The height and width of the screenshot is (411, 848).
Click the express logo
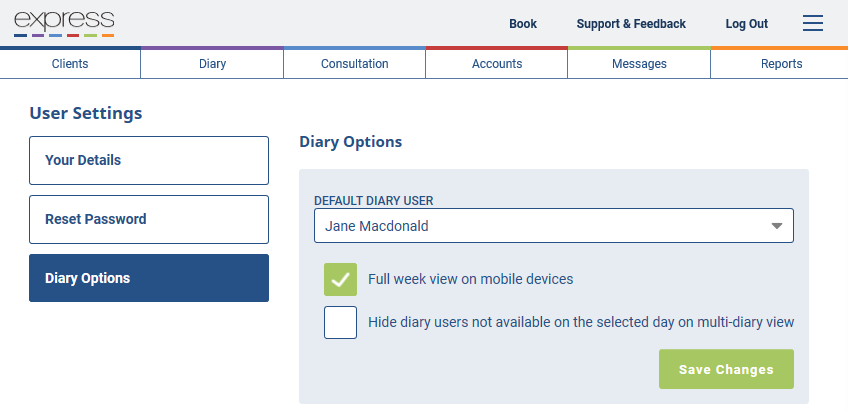(64, 23)
